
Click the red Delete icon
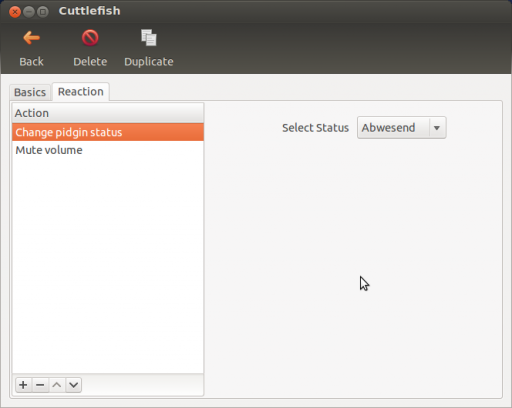pos(90,38)
